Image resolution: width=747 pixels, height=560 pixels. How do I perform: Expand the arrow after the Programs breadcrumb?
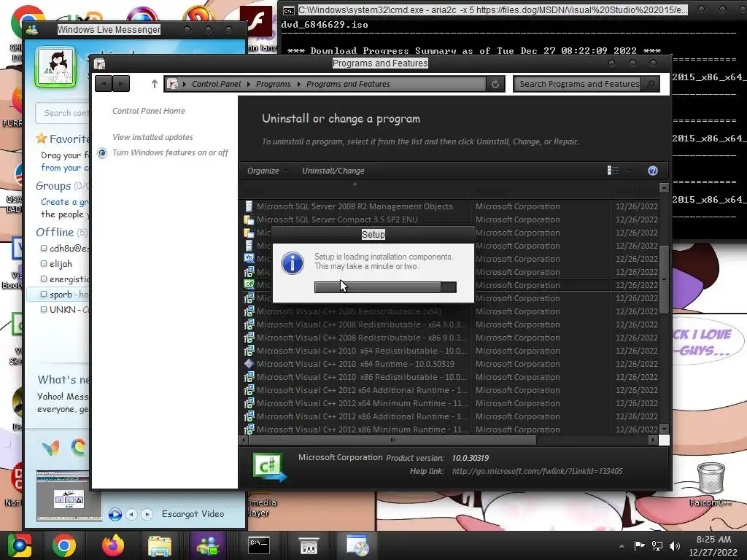(x=298, y=85)
